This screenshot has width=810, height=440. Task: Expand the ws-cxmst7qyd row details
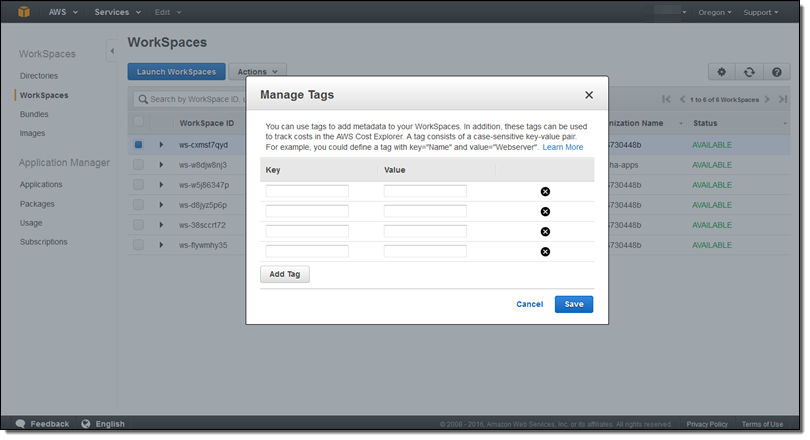point(161,145)
